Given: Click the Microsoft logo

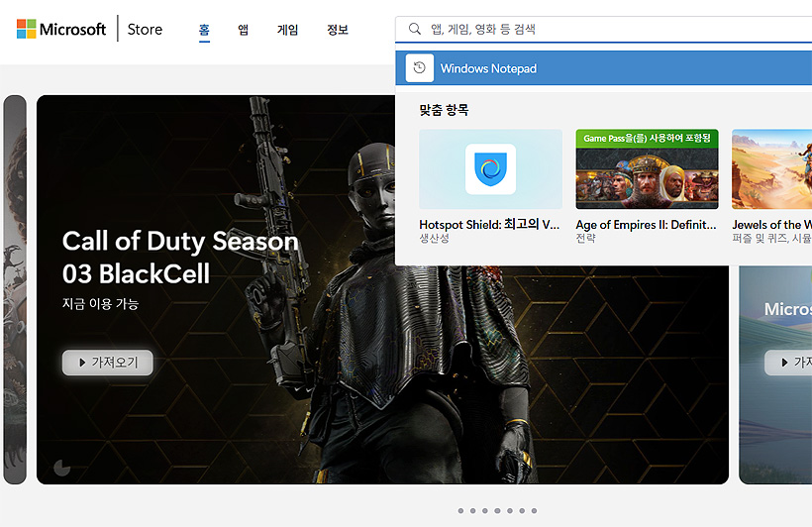Looking at the screenshot, I should point(61,29).
